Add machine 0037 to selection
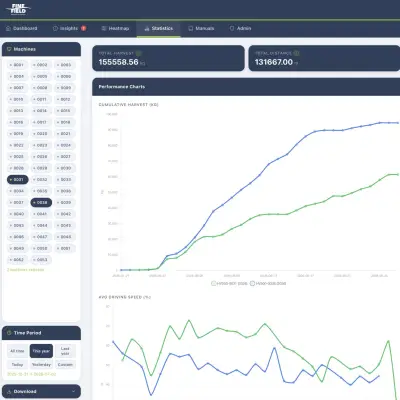Image resolution: width=400 pixels, height=400 pixels. coord(18,203)
